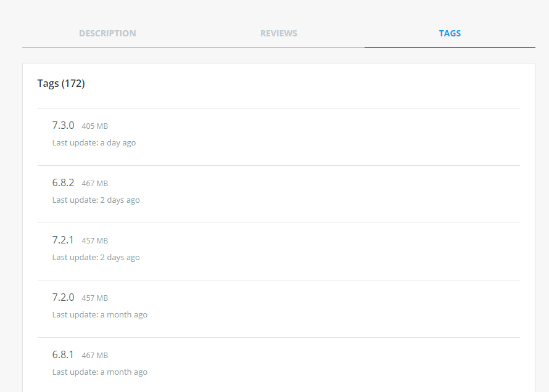Click the 457 MB size beside 7.2.1

point(94,241)
